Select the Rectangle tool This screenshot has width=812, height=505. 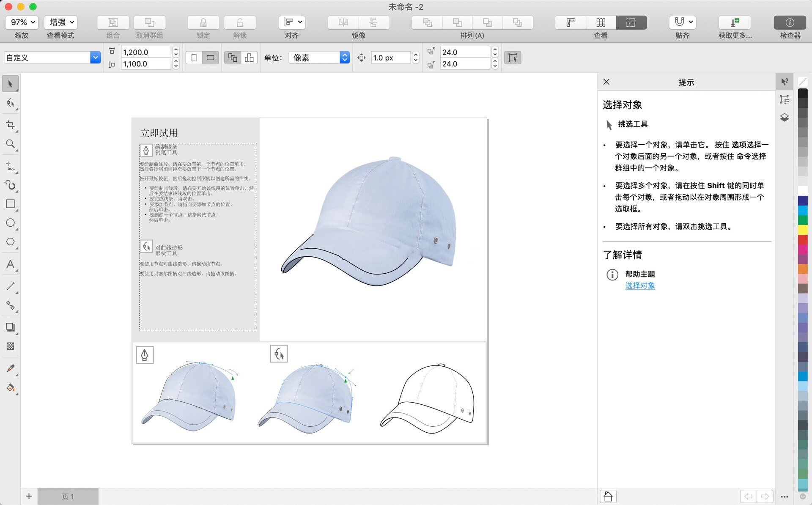[x=11, y=204]
